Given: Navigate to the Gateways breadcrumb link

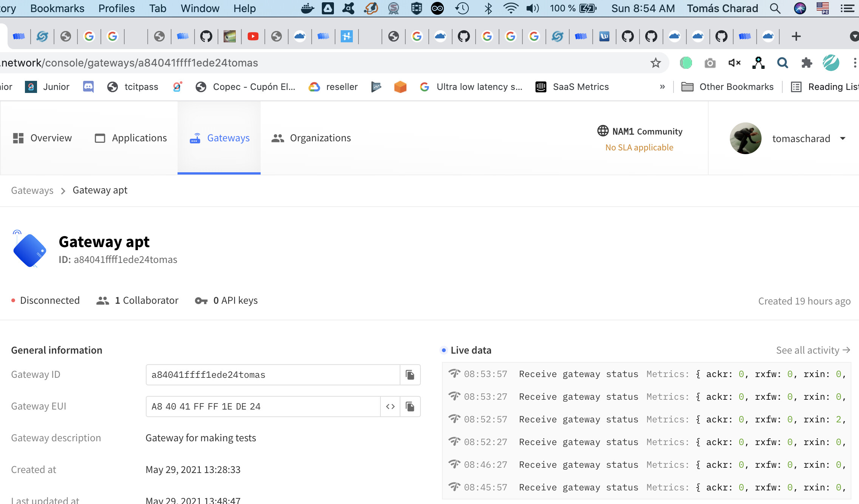Looking at the screenshot, I should pos(32,190).
